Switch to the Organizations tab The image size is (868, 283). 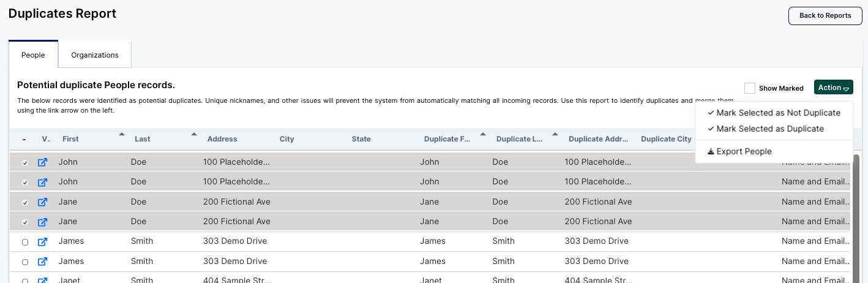tap(95, 55)
